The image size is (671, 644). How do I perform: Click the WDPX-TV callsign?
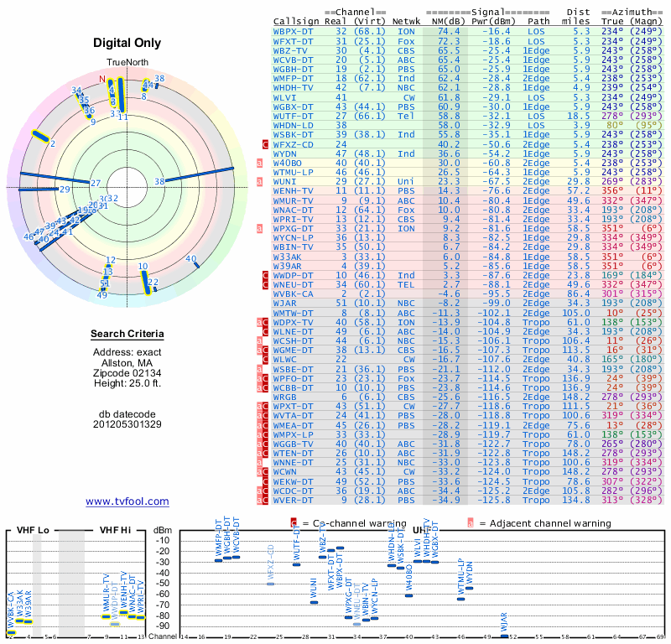tap(293, 322)
